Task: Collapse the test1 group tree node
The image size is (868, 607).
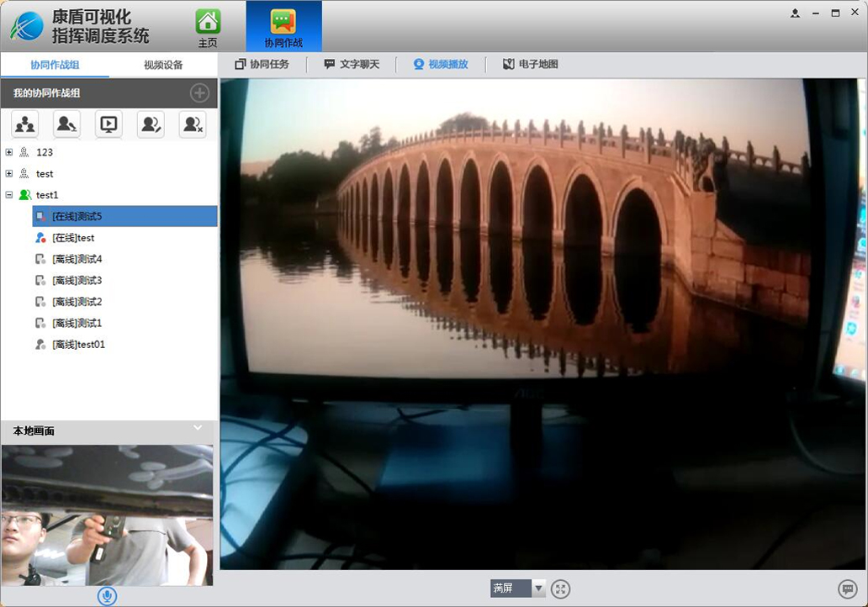Action: coord(9,195)
